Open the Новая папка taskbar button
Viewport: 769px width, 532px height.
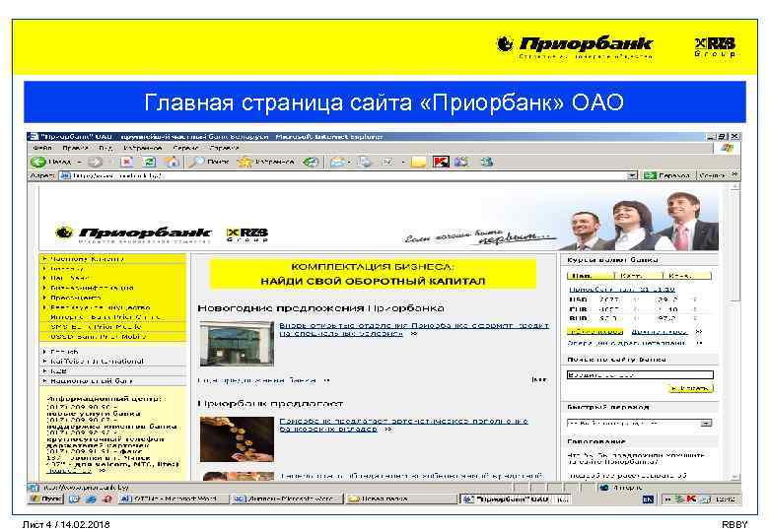(x=400, y=499)
